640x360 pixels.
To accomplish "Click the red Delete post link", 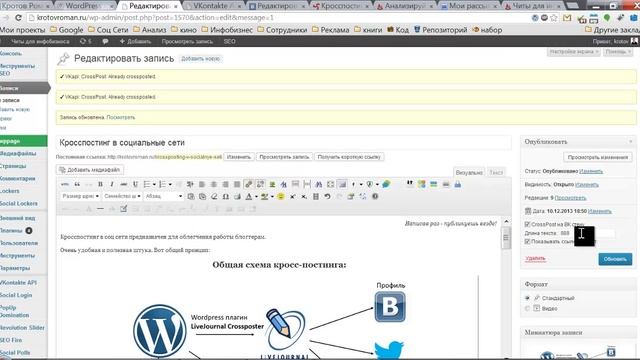I will [535, 258].
